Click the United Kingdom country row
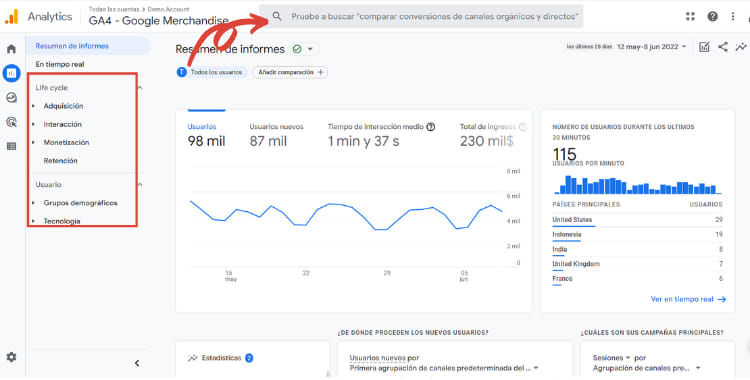The width and height of the screenshot is (750, 380). [x=637, y=264]
